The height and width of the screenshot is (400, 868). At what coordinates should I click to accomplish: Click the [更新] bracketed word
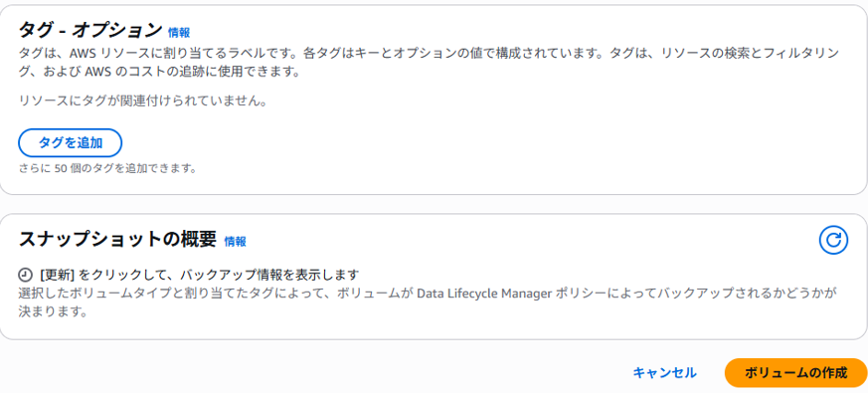coord(58,275)
